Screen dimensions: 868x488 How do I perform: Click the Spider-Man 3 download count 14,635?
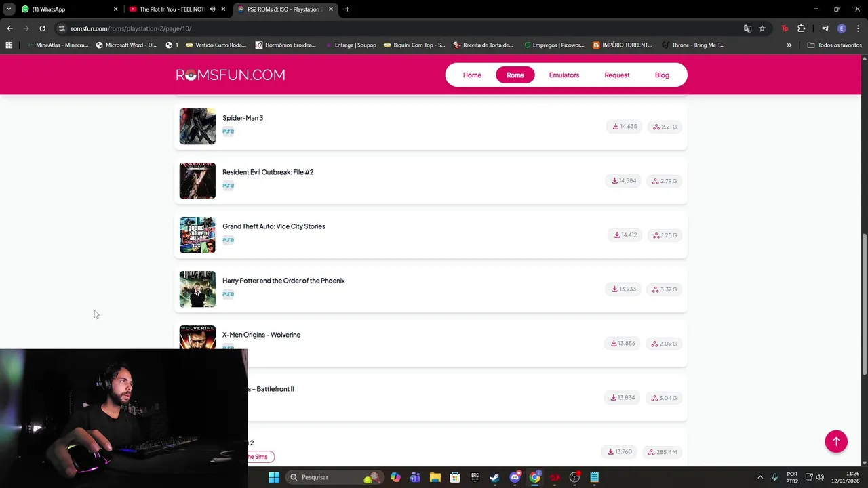[x=625, y=127]
